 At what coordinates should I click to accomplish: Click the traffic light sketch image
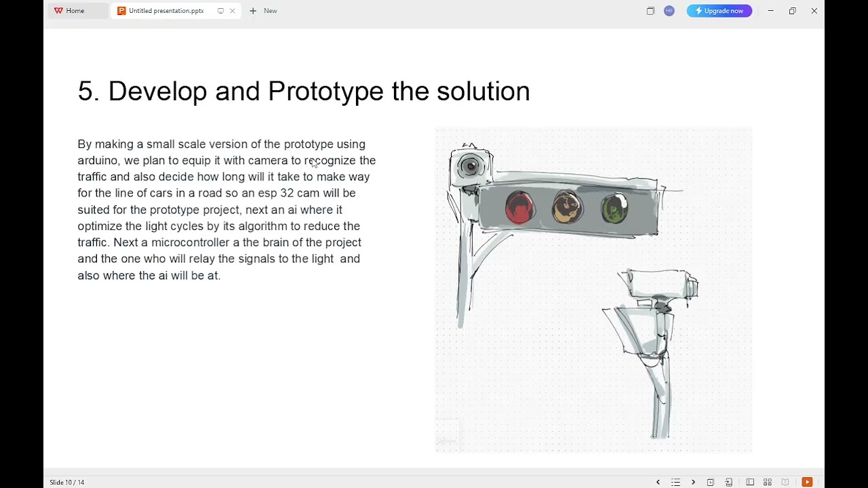[593, 289]
